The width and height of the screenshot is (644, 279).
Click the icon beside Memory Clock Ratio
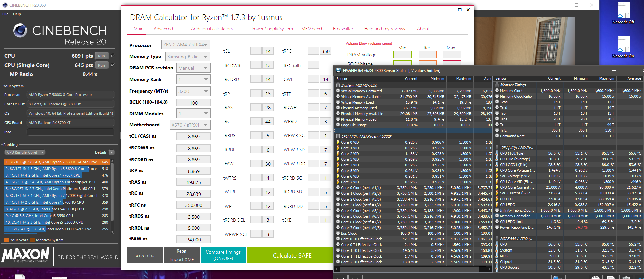pyautogui.click(x=497, y=96)
